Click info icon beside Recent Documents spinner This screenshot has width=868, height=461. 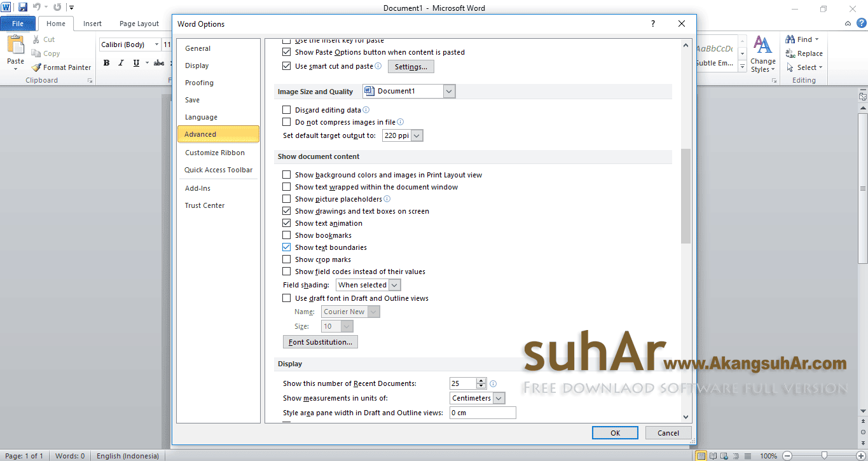pos(493,383)
